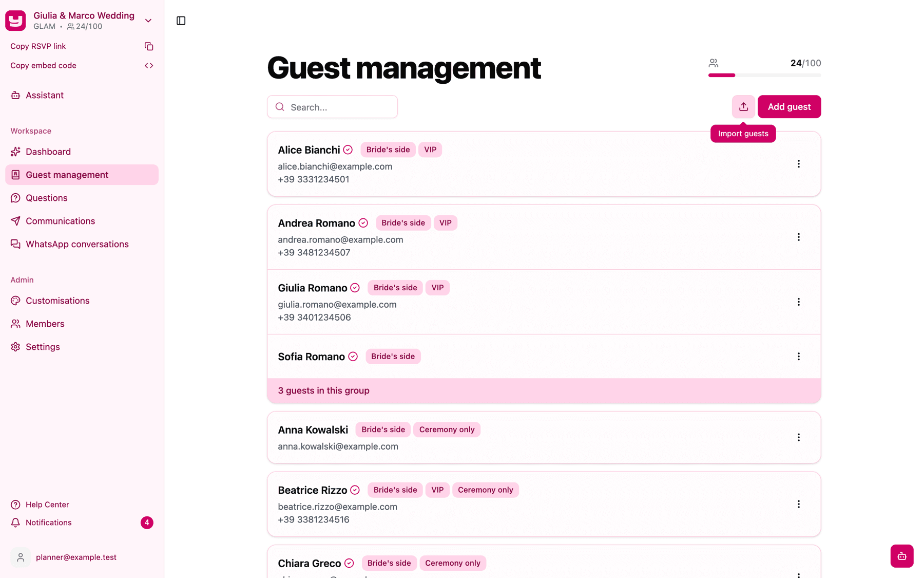Open options menu for Giulia Romano
This screenshot has height=578, width=924.
[799, 302]
